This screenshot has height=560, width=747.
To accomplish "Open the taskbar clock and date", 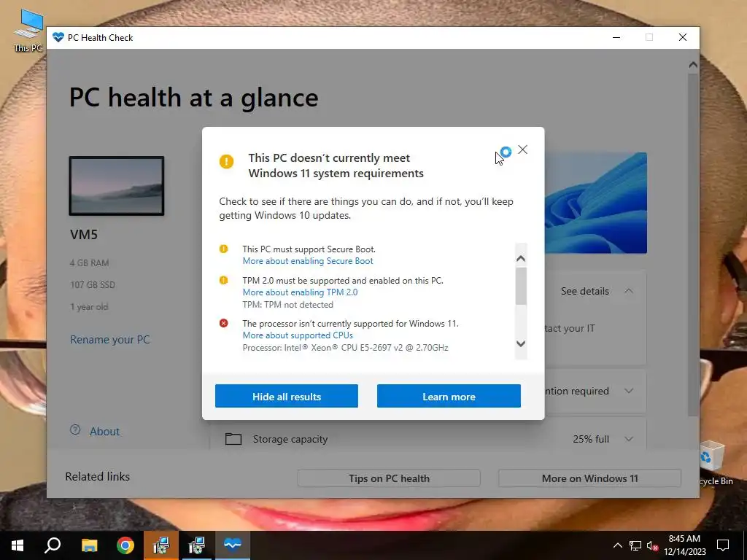I will 684,545.
